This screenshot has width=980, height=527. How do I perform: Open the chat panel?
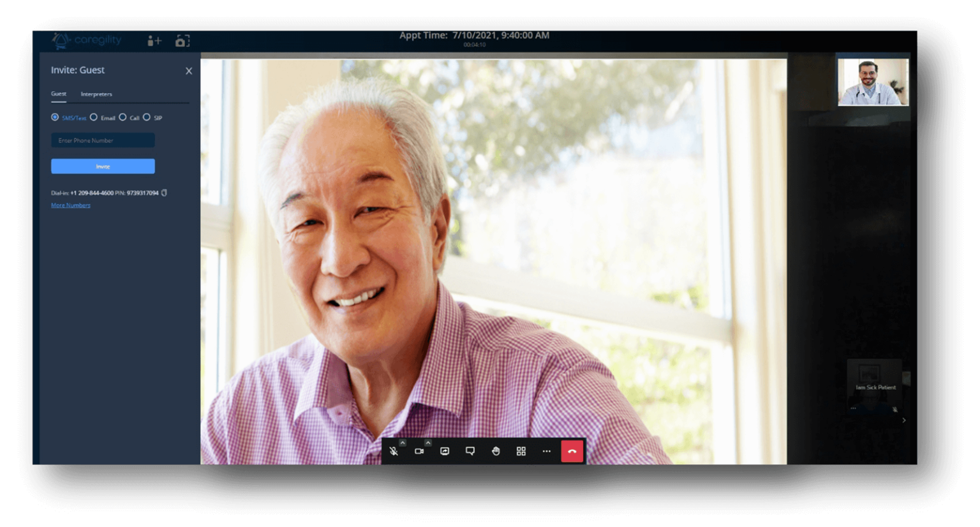coord(470,451)
